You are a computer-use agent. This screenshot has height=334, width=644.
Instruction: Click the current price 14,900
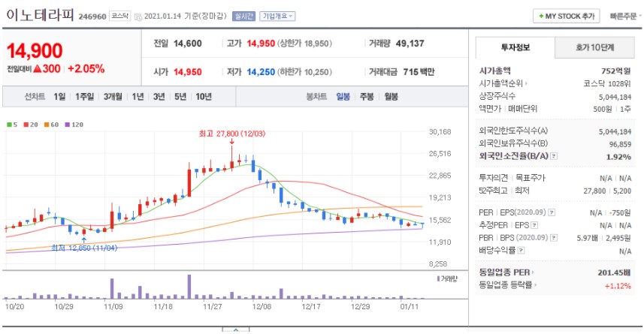tap(35, 51)
